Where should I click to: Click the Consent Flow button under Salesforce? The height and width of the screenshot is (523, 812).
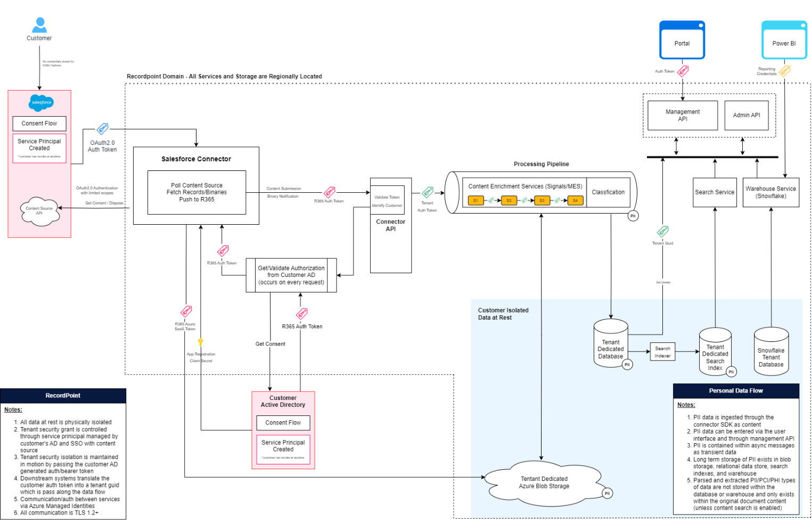pos(39,123)
